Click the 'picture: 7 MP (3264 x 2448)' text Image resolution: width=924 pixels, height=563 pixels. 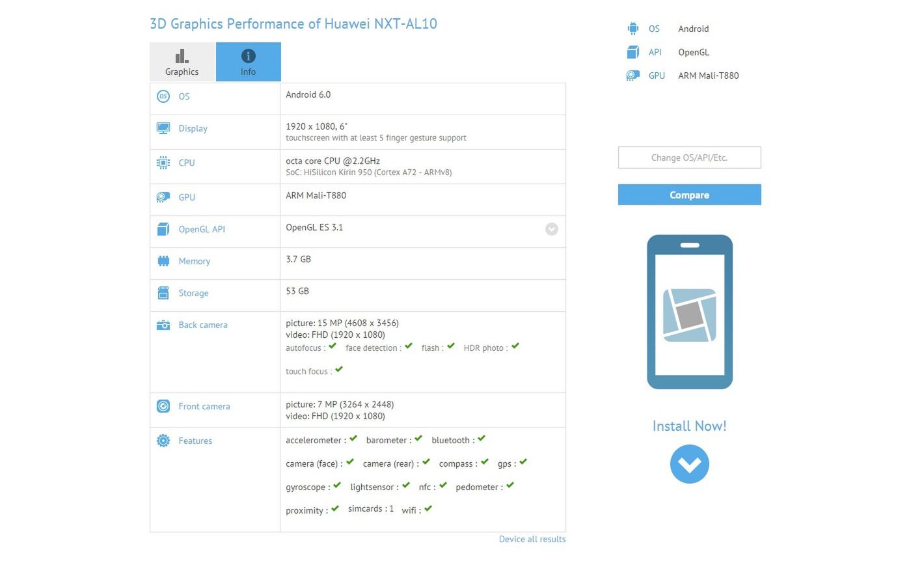pos(340,404)
